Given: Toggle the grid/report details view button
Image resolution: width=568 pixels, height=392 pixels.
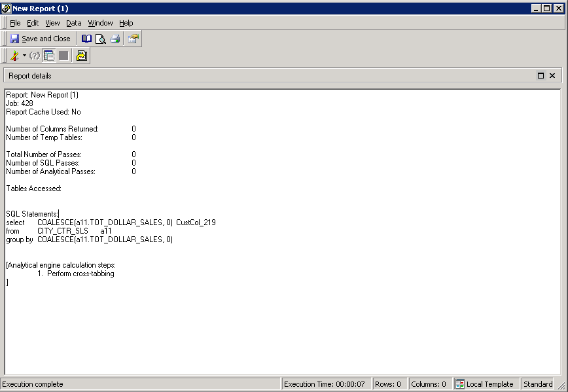Looking at the screenshot, I should tap(49, 56).
